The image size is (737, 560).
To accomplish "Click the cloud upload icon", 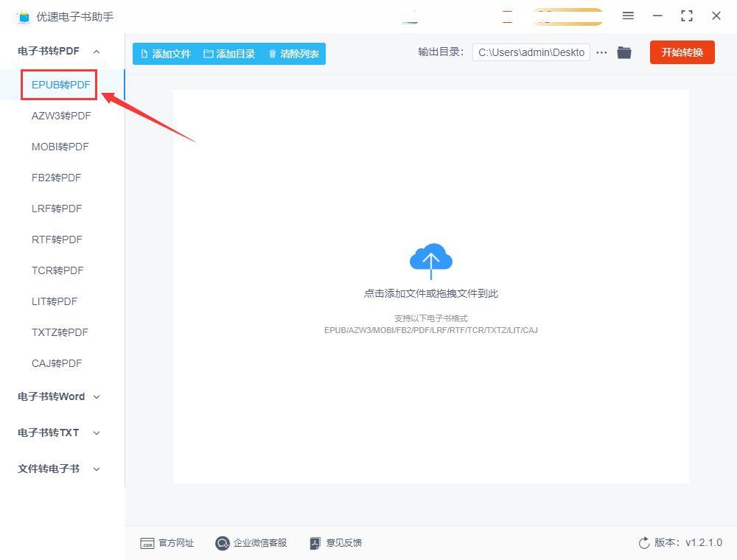I will point(431,261).
